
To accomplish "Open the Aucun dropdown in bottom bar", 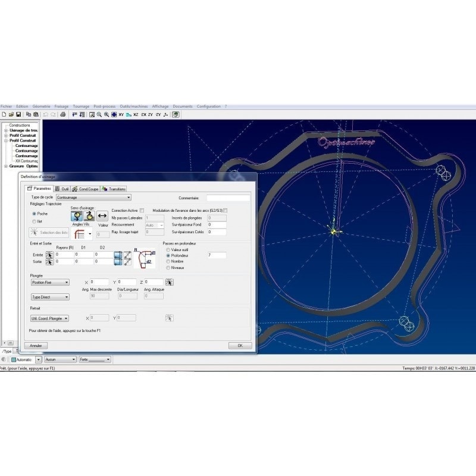I will pos(60,359).
